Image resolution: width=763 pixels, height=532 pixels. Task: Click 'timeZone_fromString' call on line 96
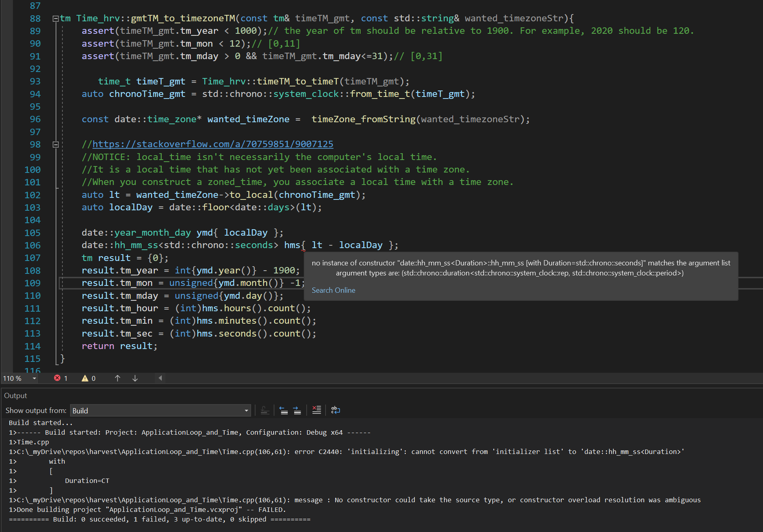click(x=363, y=119)
